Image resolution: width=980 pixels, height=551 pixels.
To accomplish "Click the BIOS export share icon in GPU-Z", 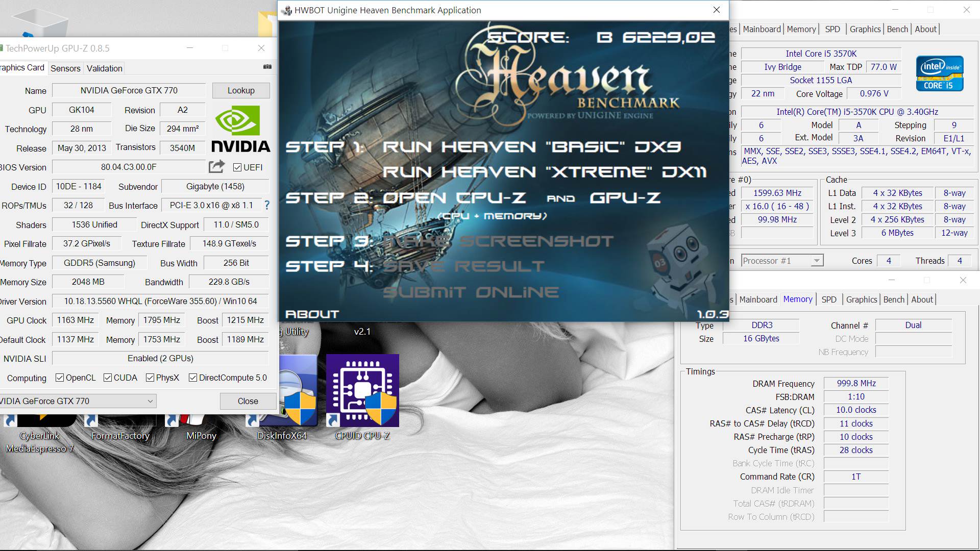I will pyautogui.click(x=216, y=166).
